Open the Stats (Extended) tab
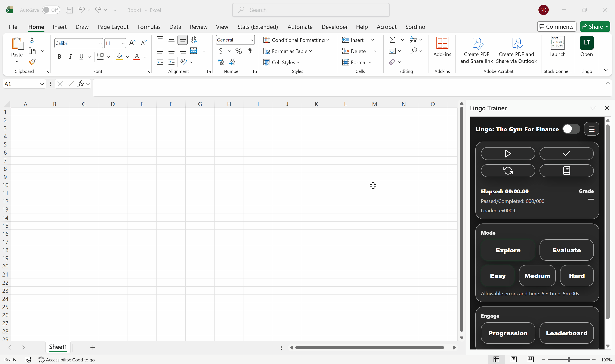Viewport: 615px width, 364px height. 257,27
